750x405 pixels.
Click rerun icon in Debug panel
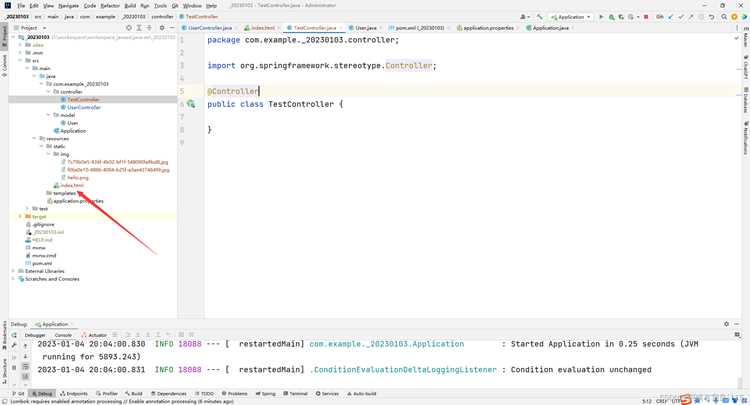coord(14,335)
